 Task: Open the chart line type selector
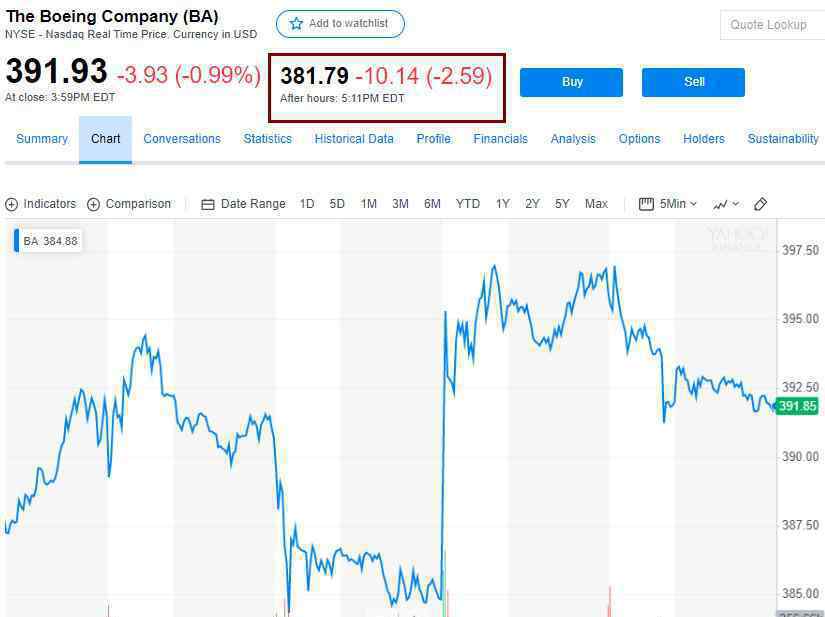pyautogui.click(x=726, y=204)
